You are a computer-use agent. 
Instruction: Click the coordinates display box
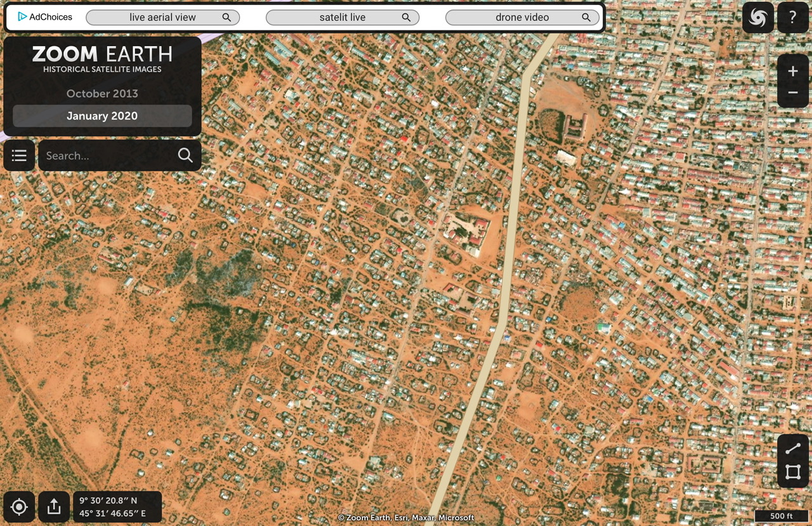click(117, 507)
